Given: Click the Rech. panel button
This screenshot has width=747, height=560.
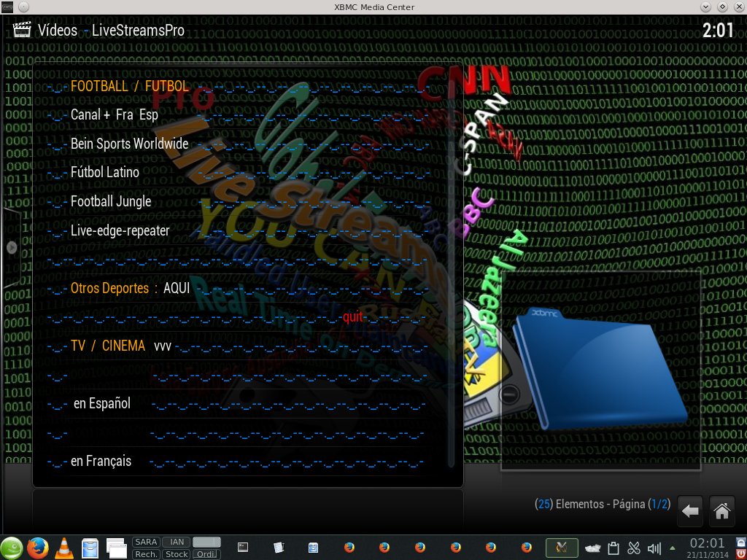Looking at the screenshot, I should (146, 554).
